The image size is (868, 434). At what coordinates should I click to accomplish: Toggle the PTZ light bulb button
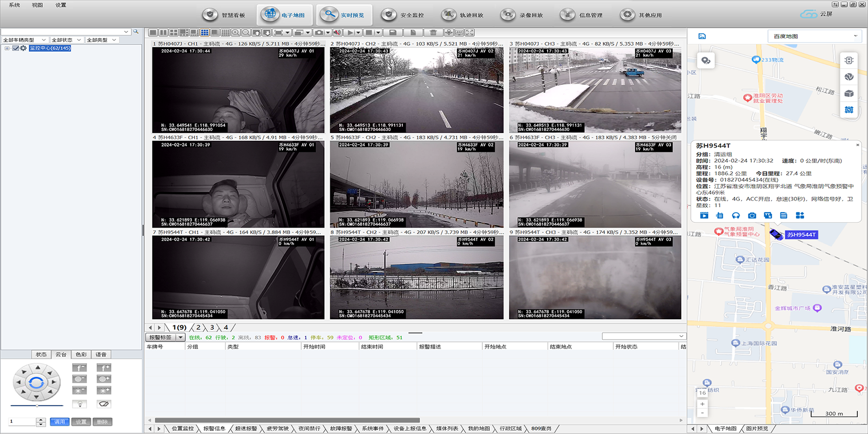pyautogui.click(x=80, y=404)
